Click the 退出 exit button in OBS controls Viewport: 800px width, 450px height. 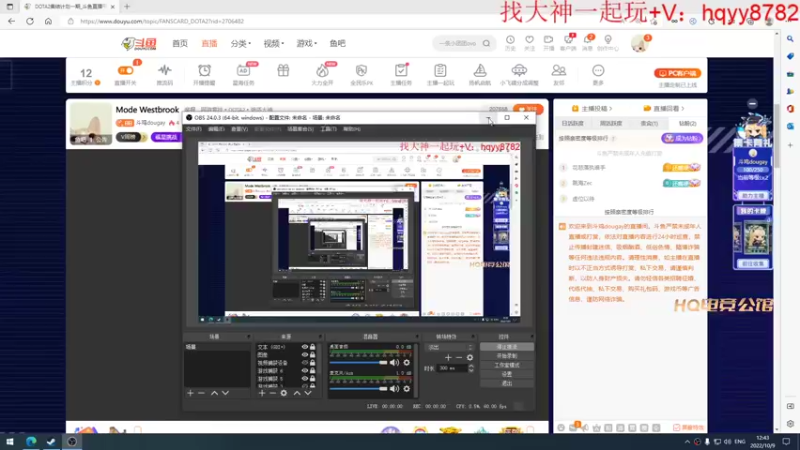[507, 383]
